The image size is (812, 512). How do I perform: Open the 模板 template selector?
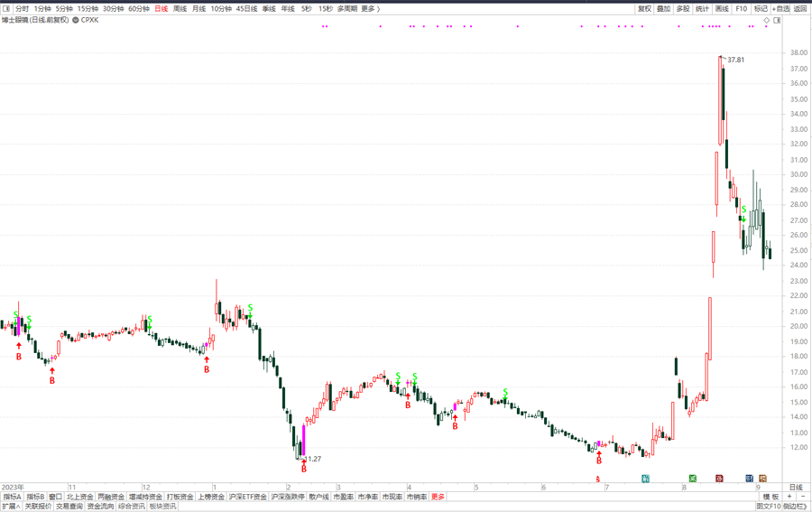pos(770,497)
